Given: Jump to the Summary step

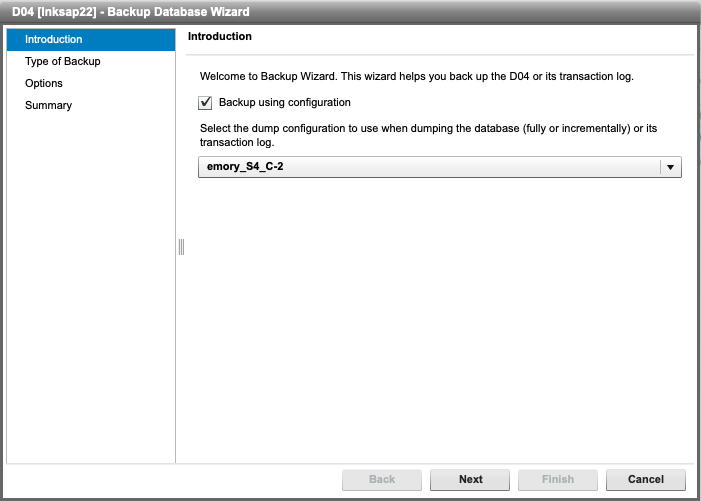Looking at the screenshot, I should (48, 106).
